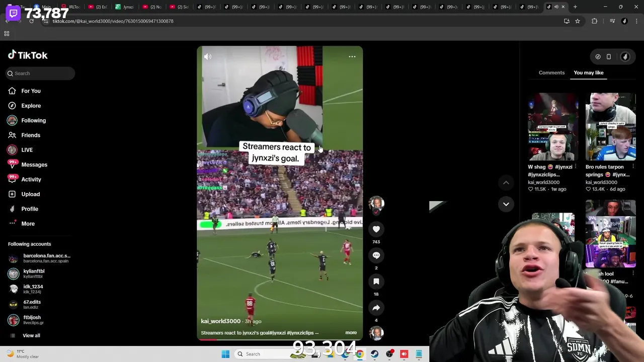Open the sound disc icon below share
The image size is (644, 362).
pos(376,333)
